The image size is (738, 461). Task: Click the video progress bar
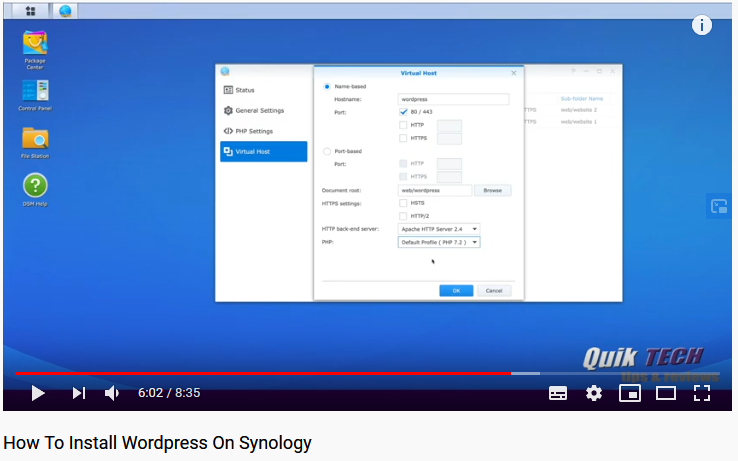point(367,373)
